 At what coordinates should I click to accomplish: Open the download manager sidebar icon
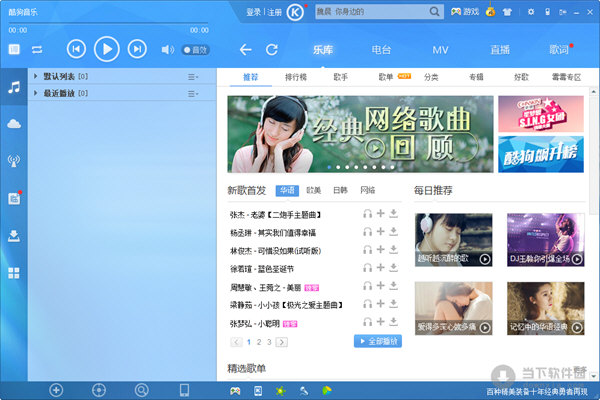click(x=14, y=236)
